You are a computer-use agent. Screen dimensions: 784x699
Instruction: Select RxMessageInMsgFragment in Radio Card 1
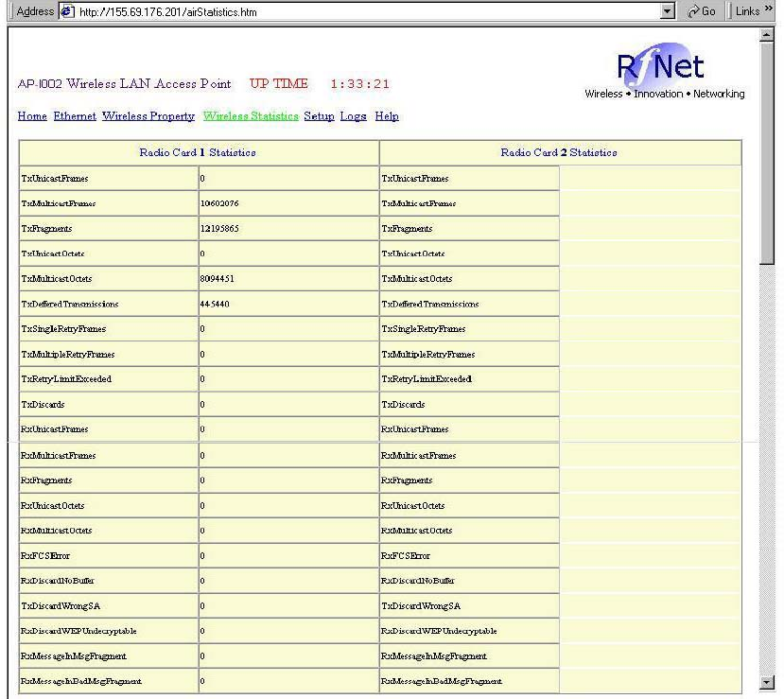pos(74,656)
